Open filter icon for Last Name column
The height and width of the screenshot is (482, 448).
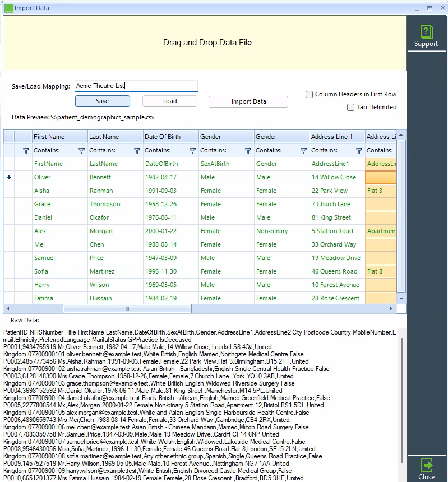coord(137,151)
